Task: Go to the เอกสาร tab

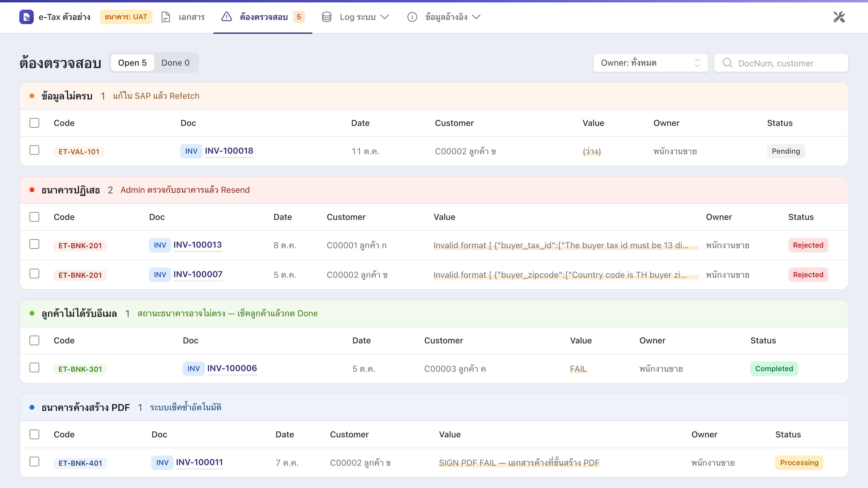Action: (x=183, y=17)
